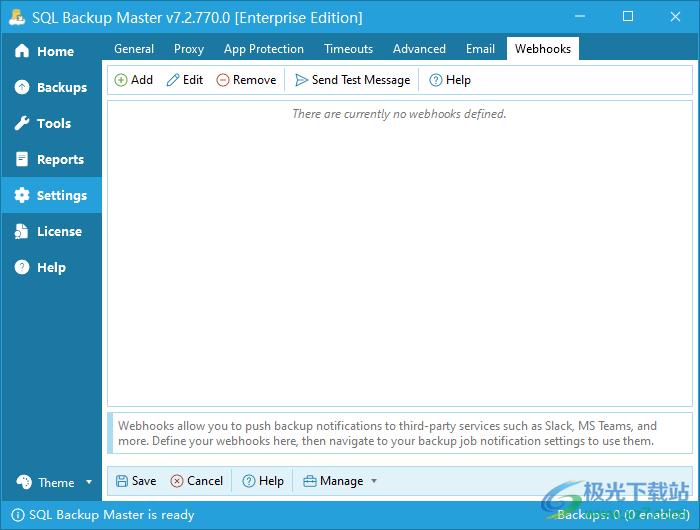Click the SQL Backup Master app icon

pyautogui.click(x=17, y=17)
